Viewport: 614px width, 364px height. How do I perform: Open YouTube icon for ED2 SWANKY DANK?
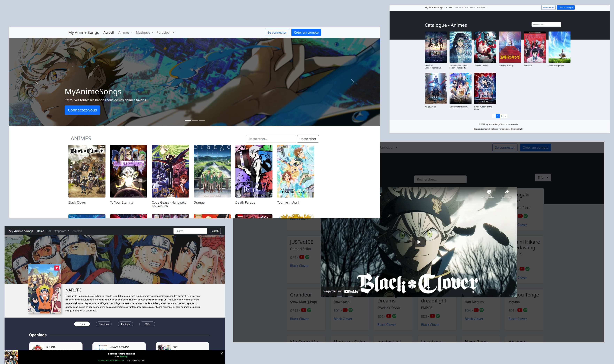pos(389,316)
